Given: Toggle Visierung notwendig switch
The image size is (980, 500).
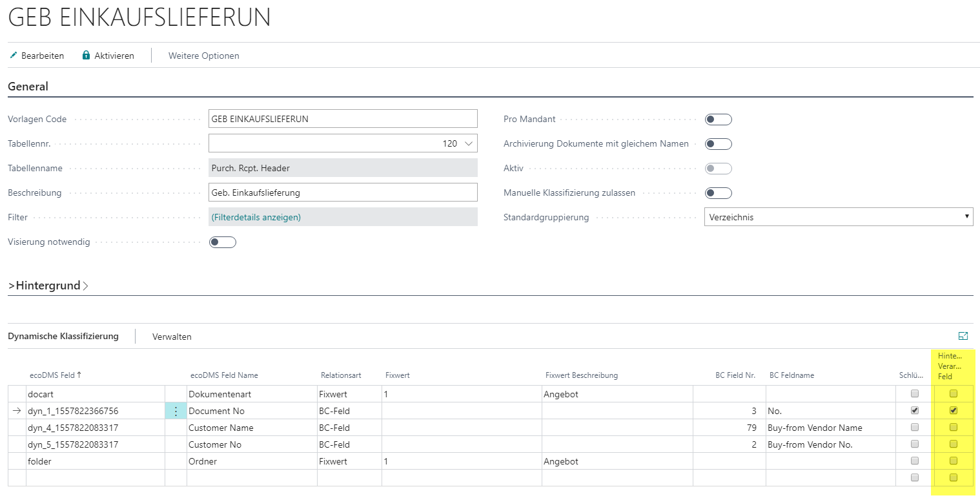Looking at the screenshot, I should [223, 242].
